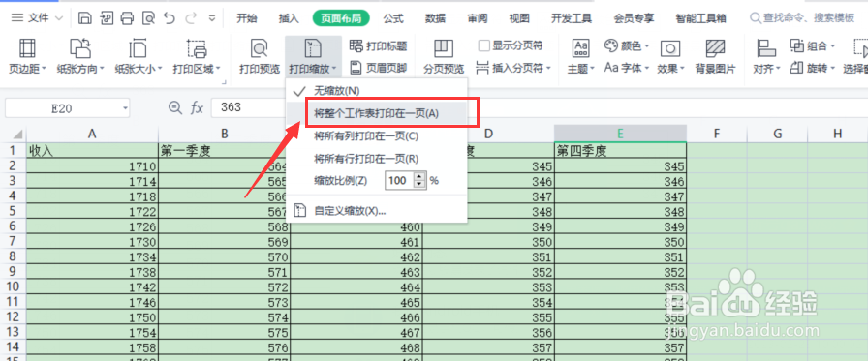Open the 页边距 margins dropdown
868x361 pixels.
28,56
